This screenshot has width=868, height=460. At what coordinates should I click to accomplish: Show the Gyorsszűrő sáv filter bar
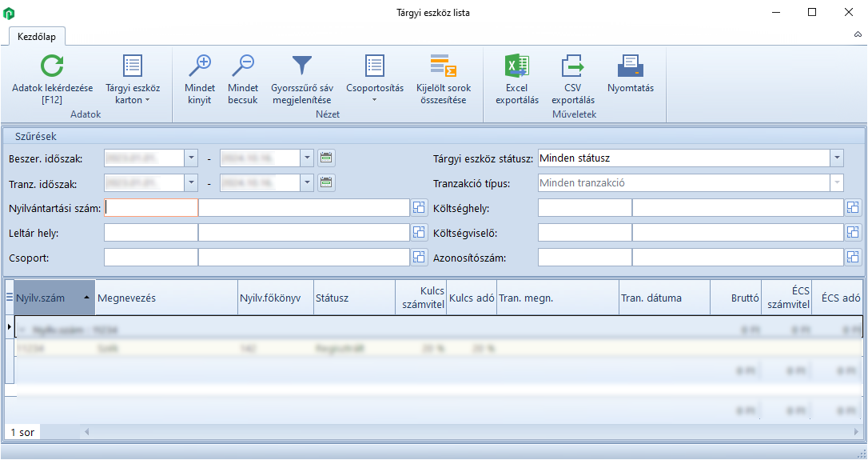301,66
